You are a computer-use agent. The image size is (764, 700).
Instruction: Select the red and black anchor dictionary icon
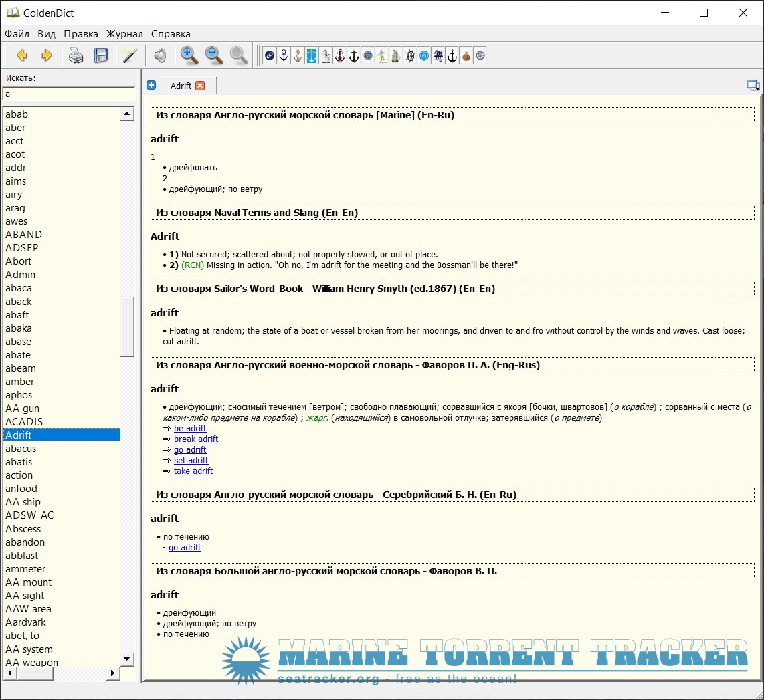coord(340,55)
